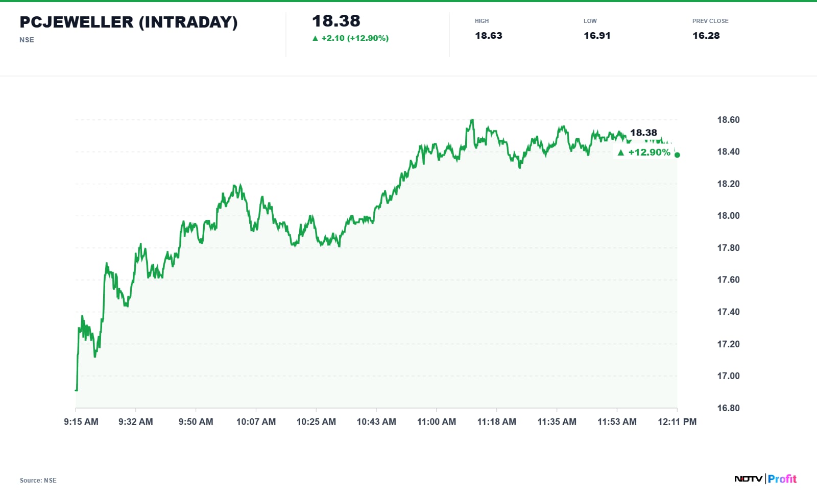Screen dimensions: 817x504
Task: Click the NDTV Profit logo
Action: pyautogui.click(x=765, y=478)
